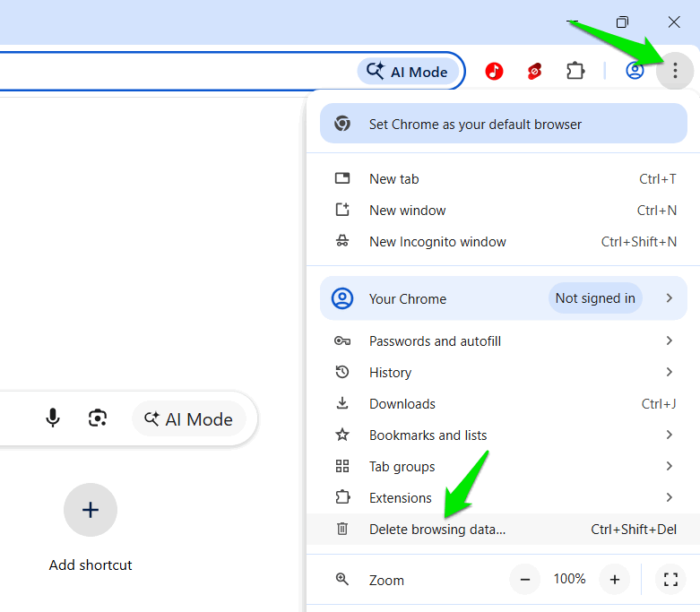Expand History submenu chevron
The image size is (700, 612).
tap(669, 372)
